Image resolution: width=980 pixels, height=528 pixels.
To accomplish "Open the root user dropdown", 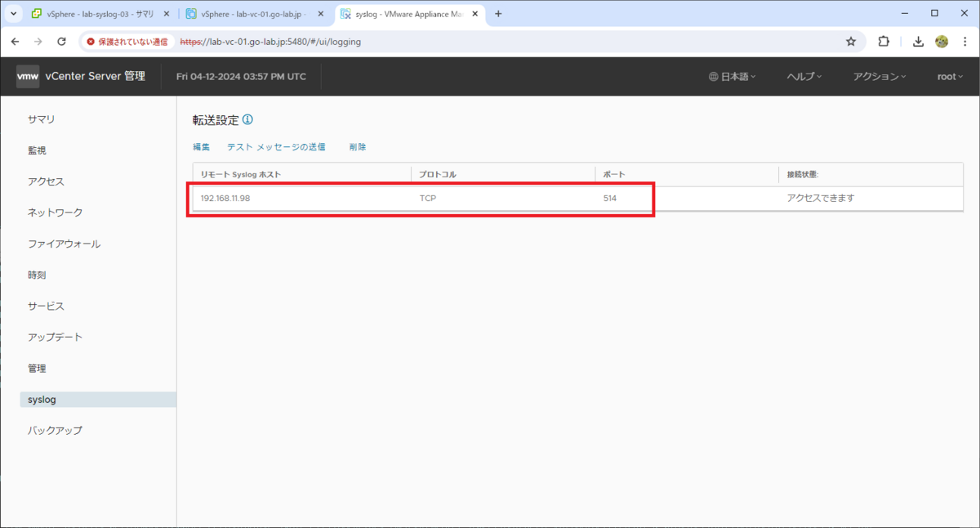I will 950,76.
